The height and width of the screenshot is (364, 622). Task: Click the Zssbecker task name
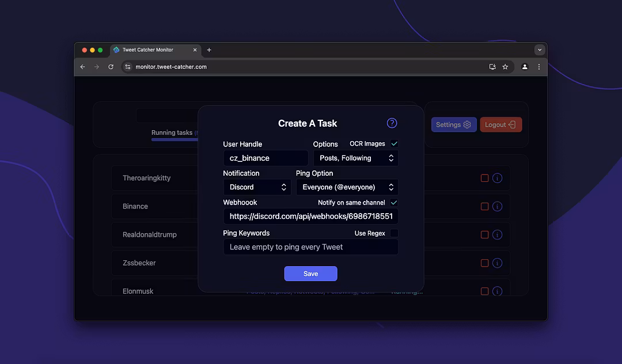coord(139,263)
